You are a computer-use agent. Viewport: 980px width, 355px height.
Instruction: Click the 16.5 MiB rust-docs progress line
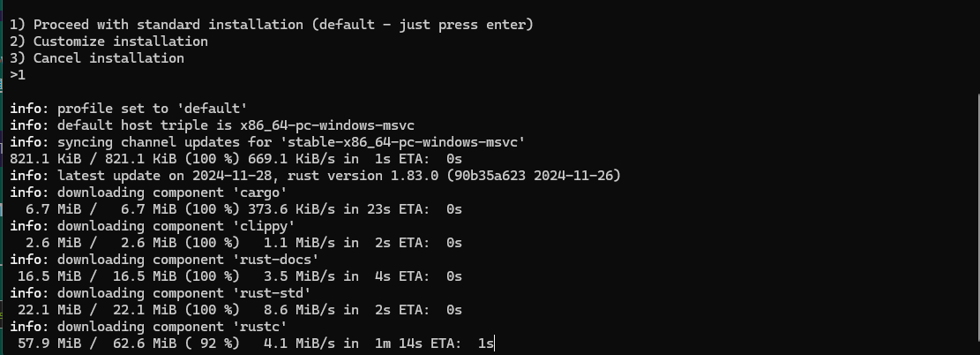click(240, 276)
